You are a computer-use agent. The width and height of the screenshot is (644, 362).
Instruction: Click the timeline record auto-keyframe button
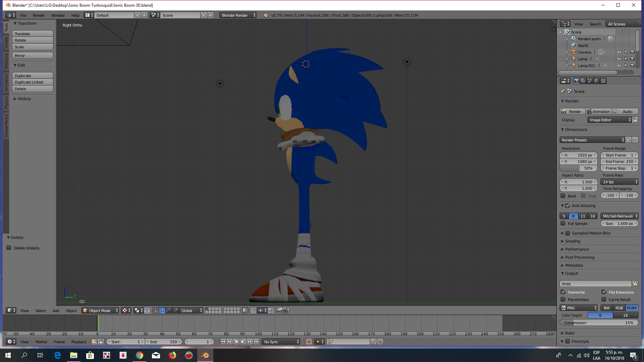click(x=309, y=342)
